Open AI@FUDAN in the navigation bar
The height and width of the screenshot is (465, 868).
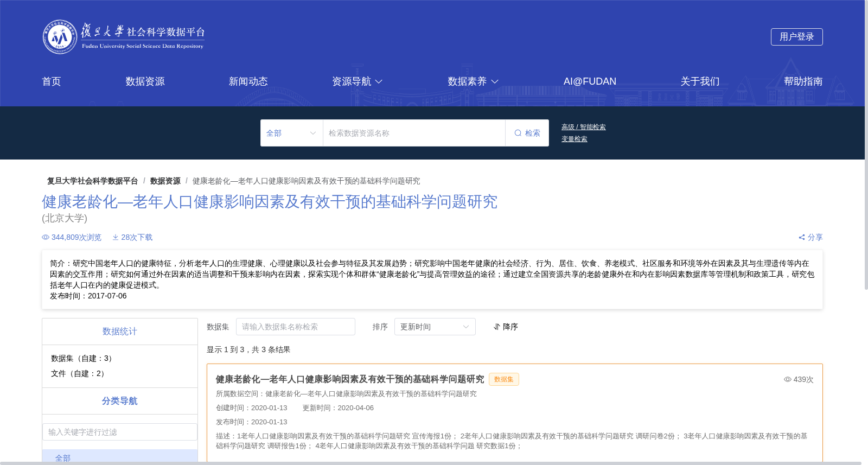click(x=590, y=81)
